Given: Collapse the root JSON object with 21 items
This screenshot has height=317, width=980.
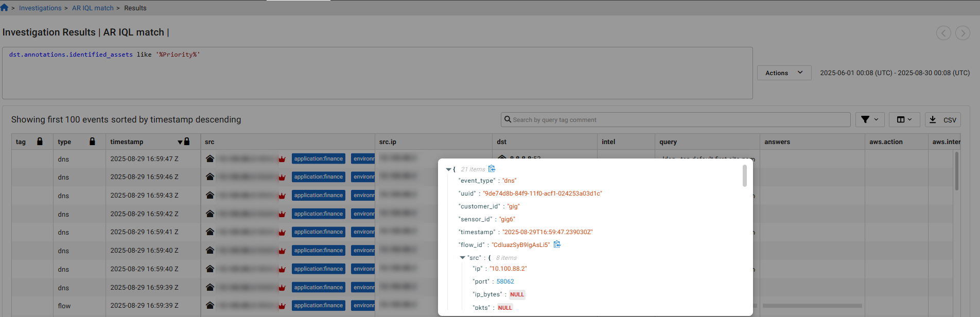Looking at the screenshot, I should [448, 169].
